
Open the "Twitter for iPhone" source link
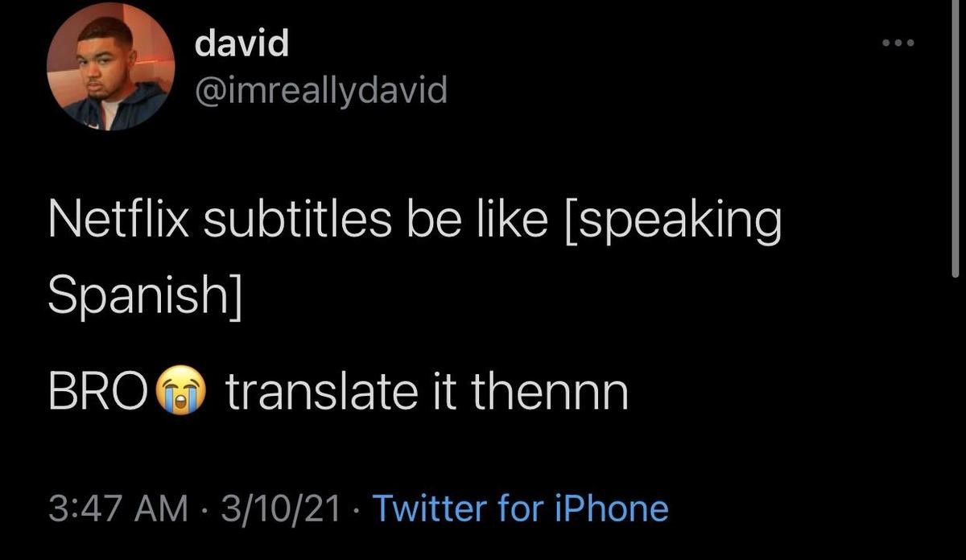(x=521, y=509)
